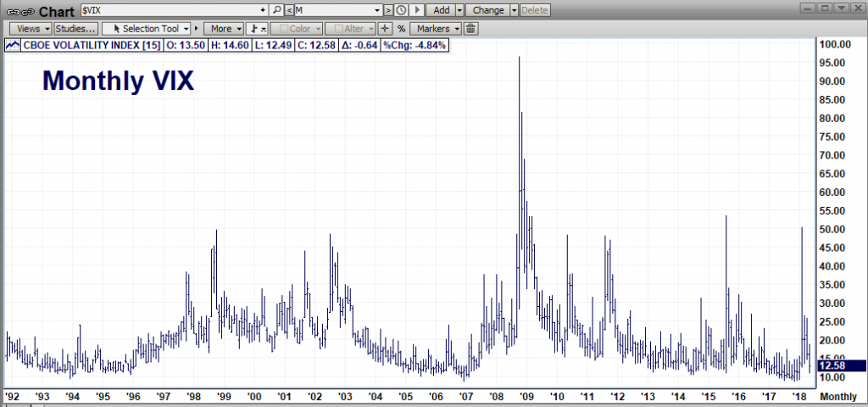Click the Δ: -0.64 change value
This screenshot has height=407, width=868.
point(359,46)
